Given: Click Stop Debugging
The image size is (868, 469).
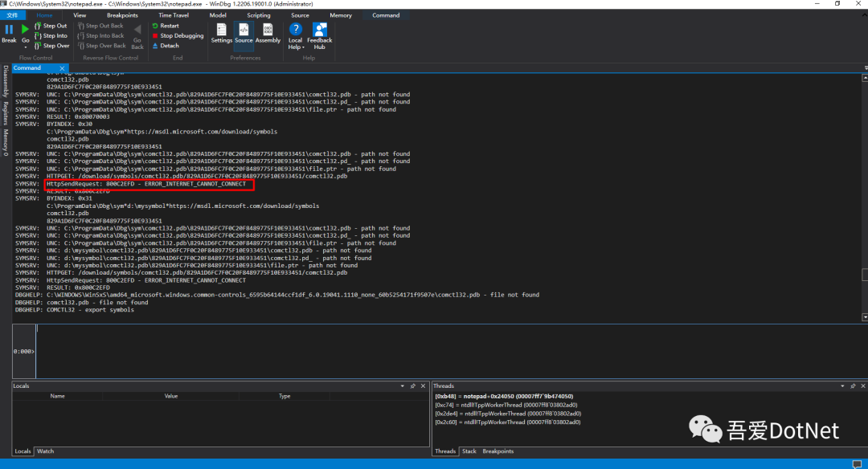Looking at the screenshot, I should point(178,36).
